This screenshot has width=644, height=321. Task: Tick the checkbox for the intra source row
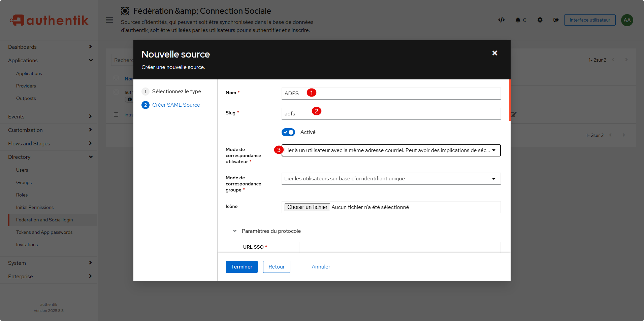coord(116,115)
